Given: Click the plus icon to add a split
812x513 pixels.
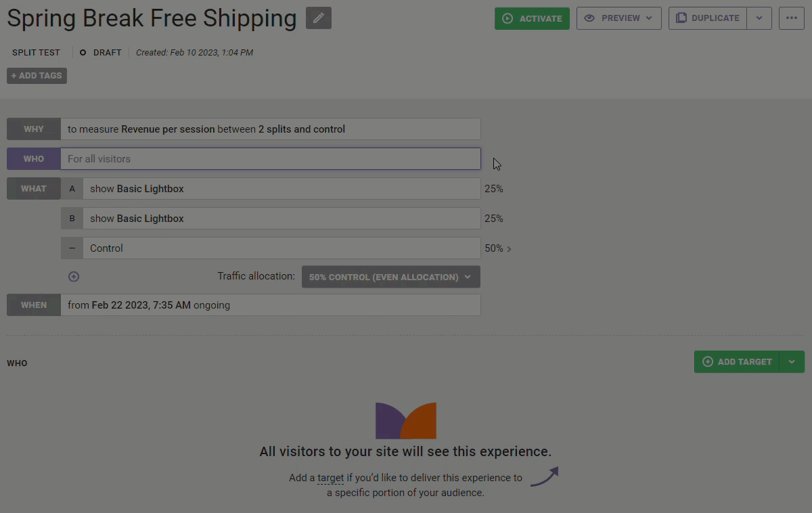Looking at the screenshot, I should (74, 277).
